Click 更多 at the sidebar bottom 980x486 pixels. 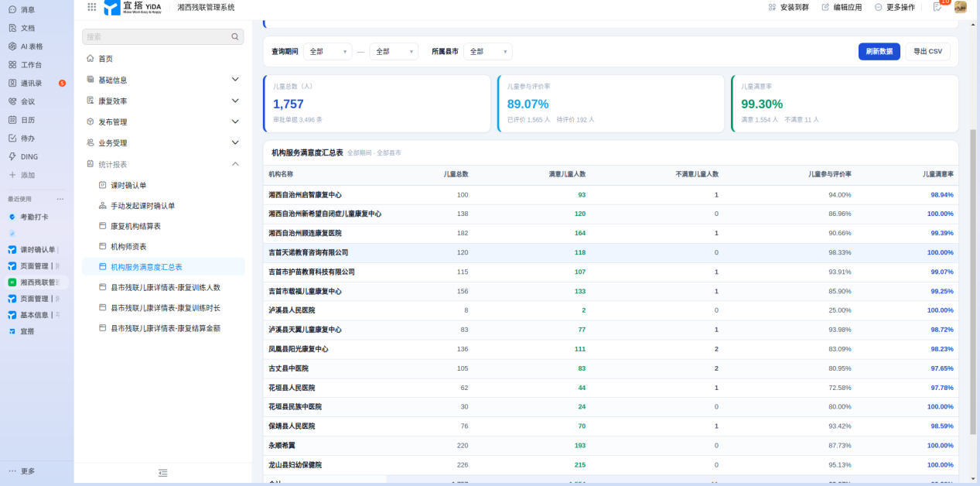tap(22, 471)
